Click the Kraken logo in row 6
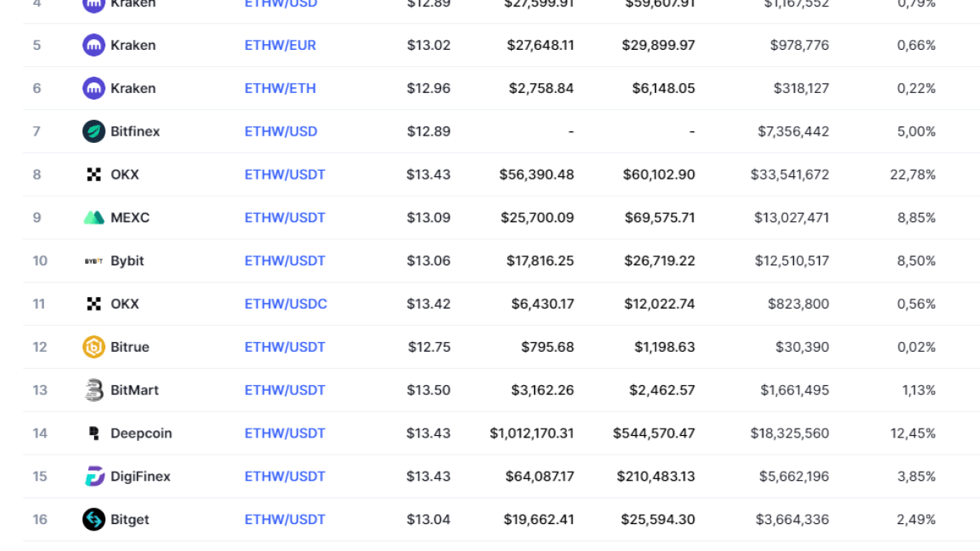This screenshot has height=551, width=980. [94, 88]
